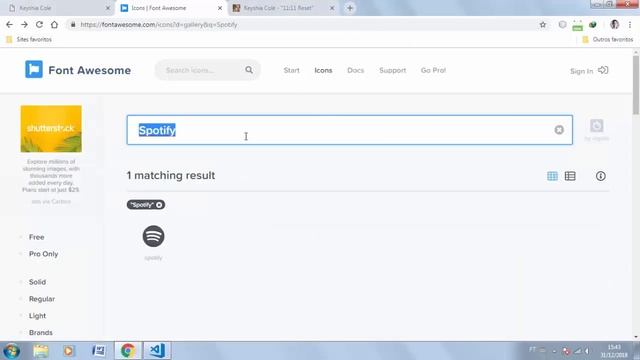Open the Docs nav item
The image size is (640, 360).
pyautogui.click(x=356, y=70)
